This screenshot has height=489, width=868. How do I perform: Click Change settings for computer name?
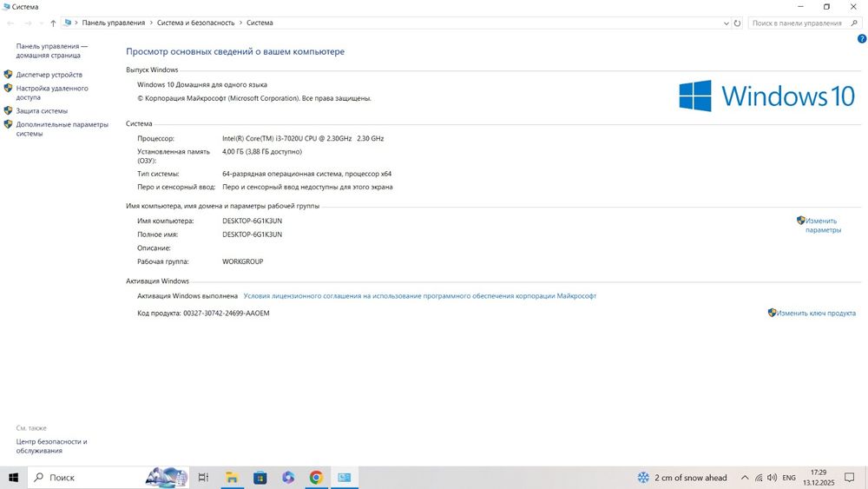[823, 225]
